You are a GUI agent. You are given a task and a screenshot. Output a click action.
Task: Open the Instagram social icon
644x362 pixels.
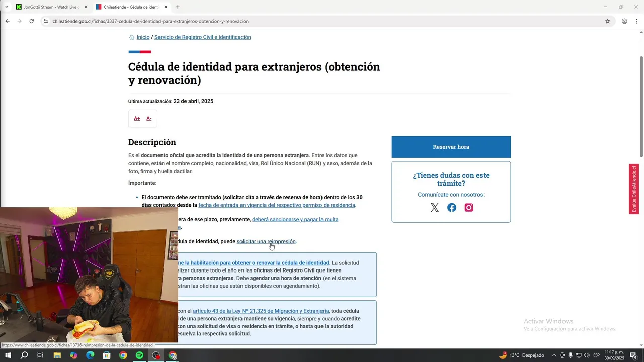coord(469,208)
